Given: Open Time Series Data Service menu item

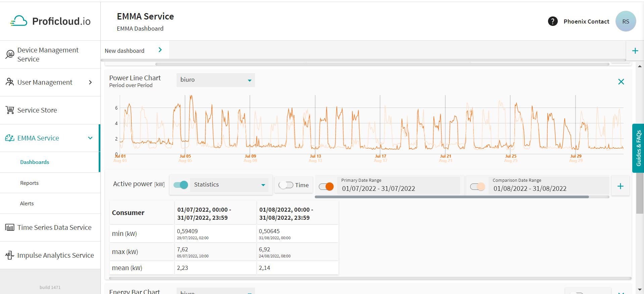Looking at the screenshot, I should point(50,227).
